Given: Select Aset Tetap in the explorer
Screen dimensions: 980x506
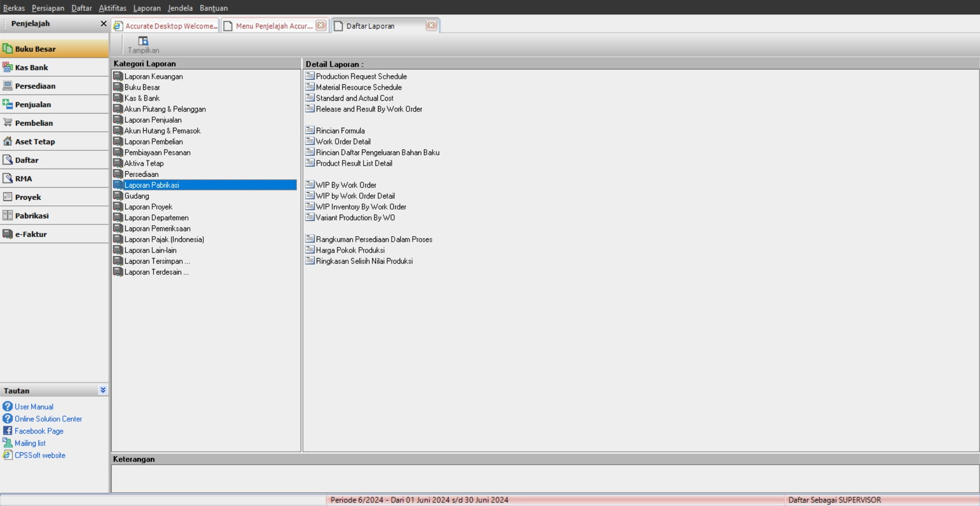Looking at the screenshot, I should click(35, 142).
